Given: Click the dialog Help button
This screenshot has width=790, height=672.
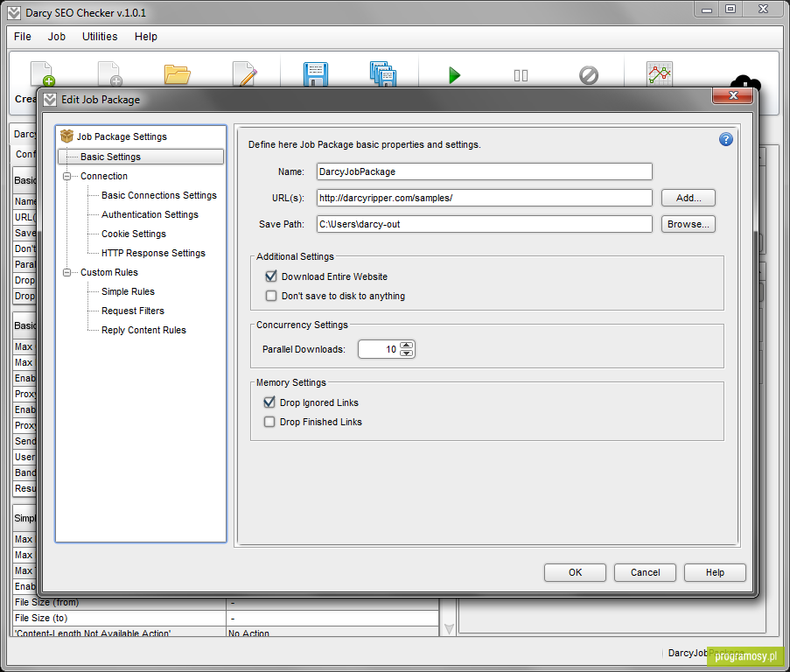Looking at the screenshot, I should (715, 572).
